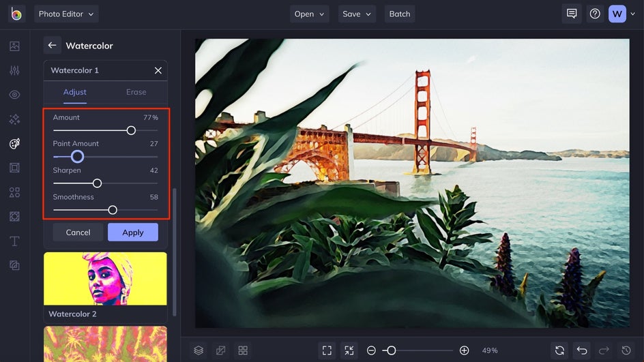
Task: Select the palm leaf effect thumbnail below Watercolor 2
Action: (105, 344)
